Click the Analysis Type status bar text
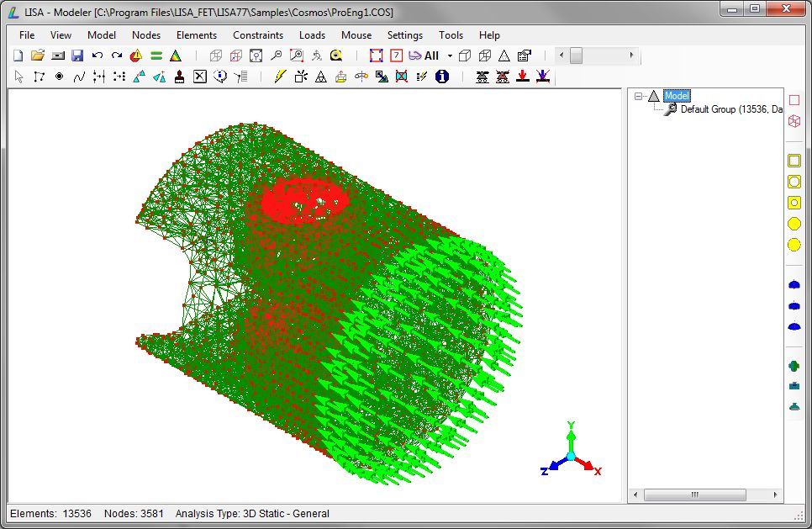This screenshot has height=529, width=812. tap(252, 514)
